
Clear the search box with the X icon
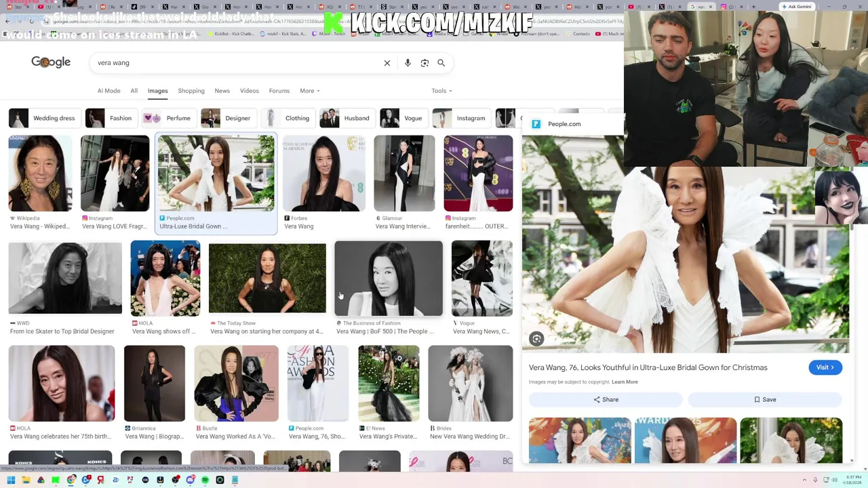(x=387, y=63)
